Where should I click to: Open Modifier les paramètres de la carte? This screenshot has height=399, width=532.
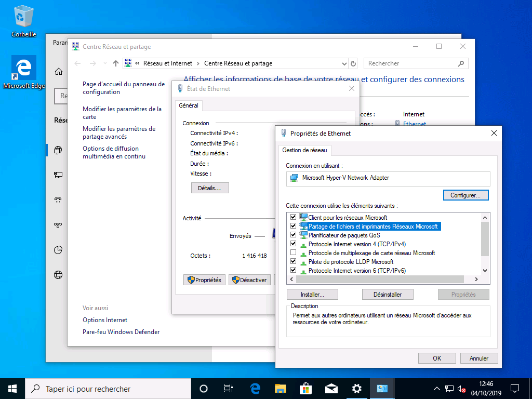pos(122,113)
